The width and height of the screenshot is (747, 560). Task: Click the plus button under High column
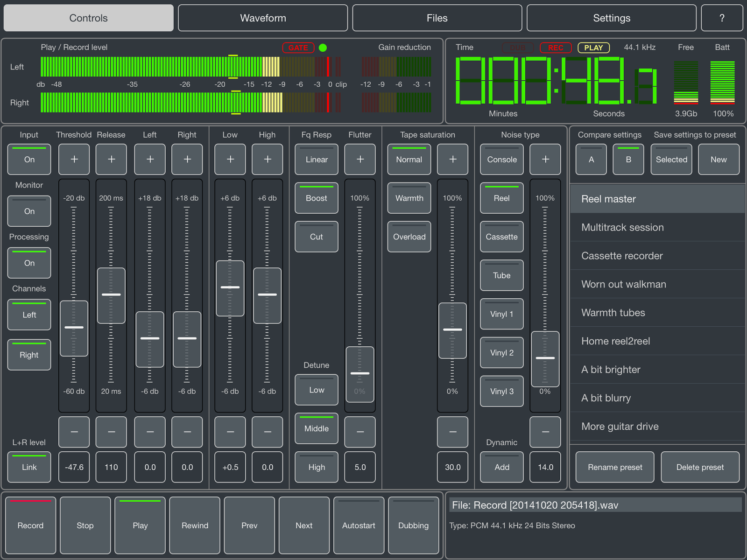click(267, 159)
